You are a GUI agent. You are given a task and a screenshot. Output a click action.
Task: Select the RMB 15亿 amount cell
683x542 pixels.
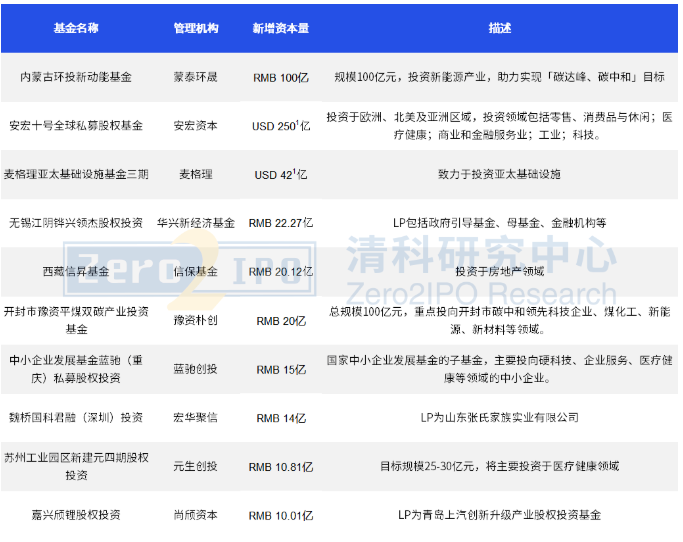[x=281, y=369]
